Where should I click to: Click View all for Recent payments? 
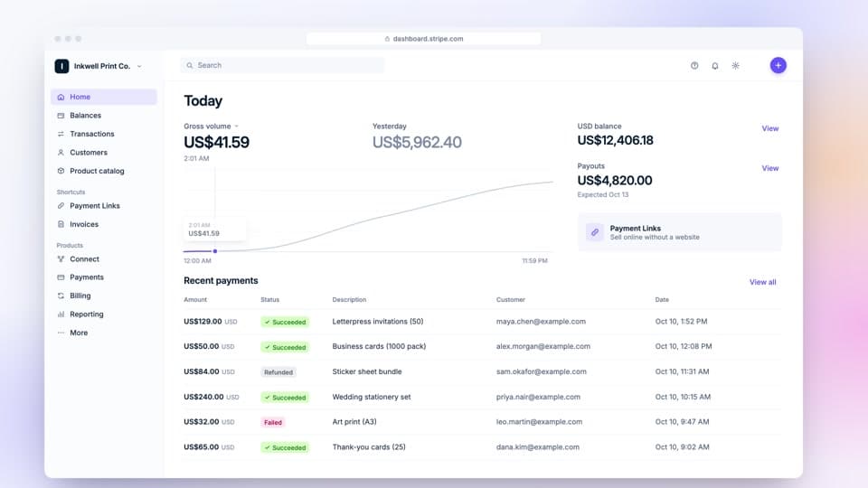(x=763, y=282)
